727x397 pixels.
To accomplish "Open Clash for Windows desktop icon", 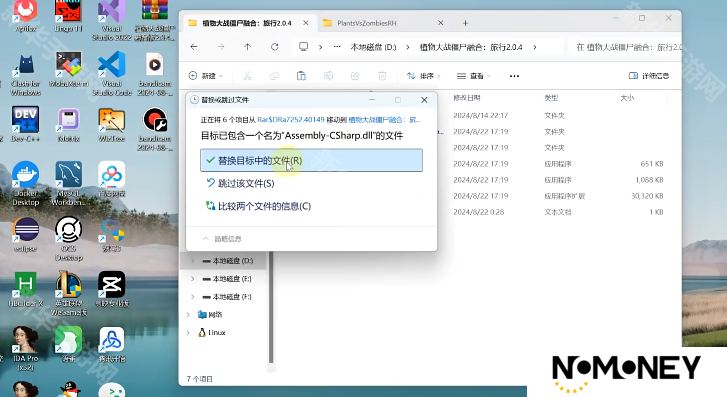I will coord(26,75).
